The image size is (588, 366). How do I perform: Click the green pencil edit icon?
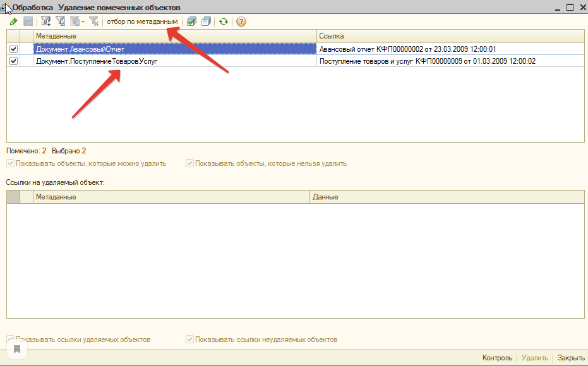[13, 21]
